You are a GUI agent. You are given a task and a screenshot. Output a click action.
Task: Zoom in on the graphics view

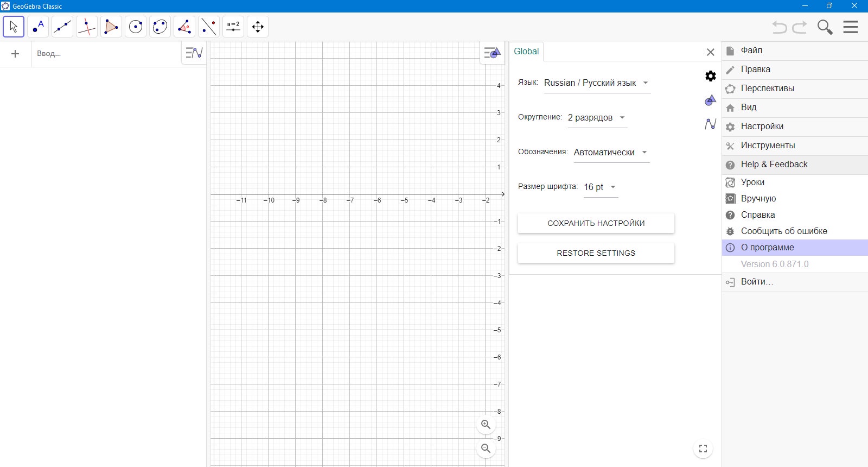pos(486,425)
